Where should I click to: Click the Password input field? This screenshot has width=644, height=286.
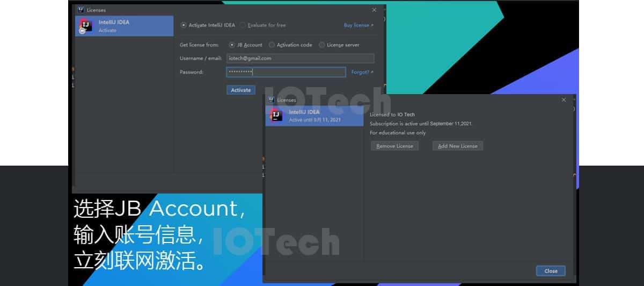(286, 72)
